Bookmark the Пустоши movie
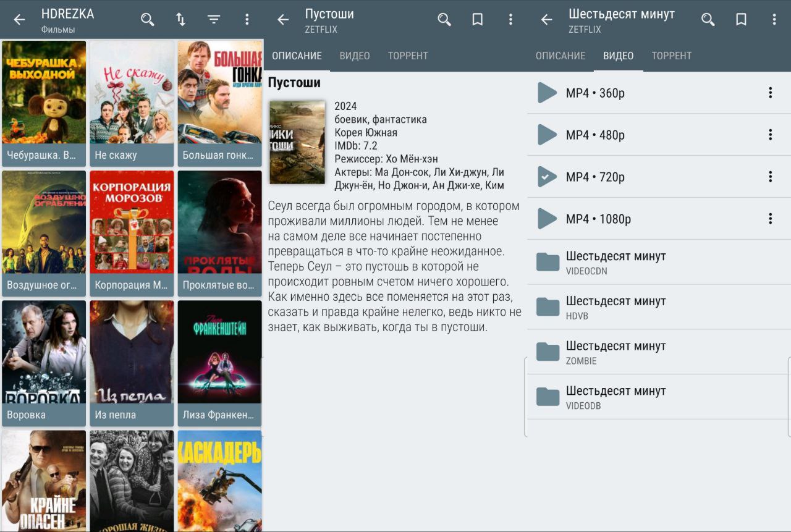The height and width of the screenshot is (532, 791). (477, 20)
